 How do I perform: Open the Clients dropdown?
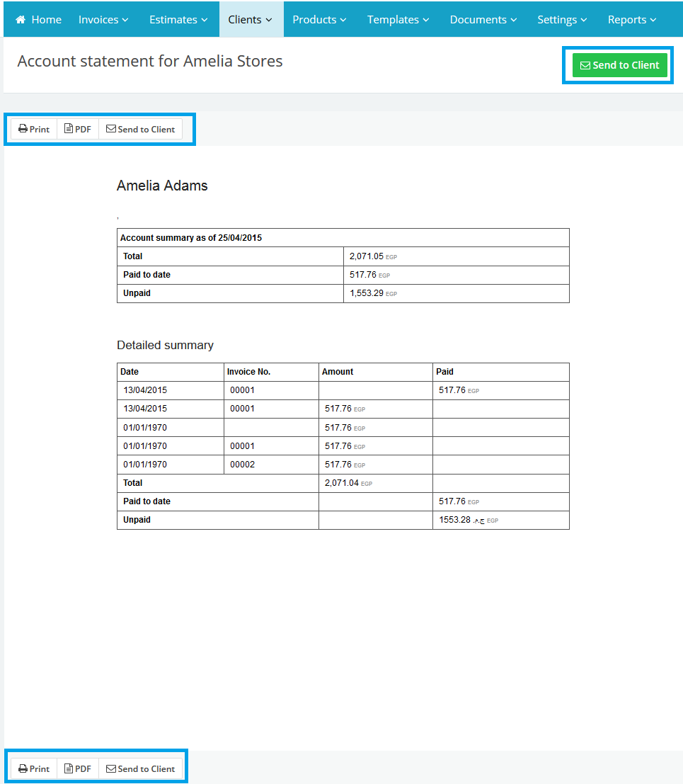pos(251,20)
